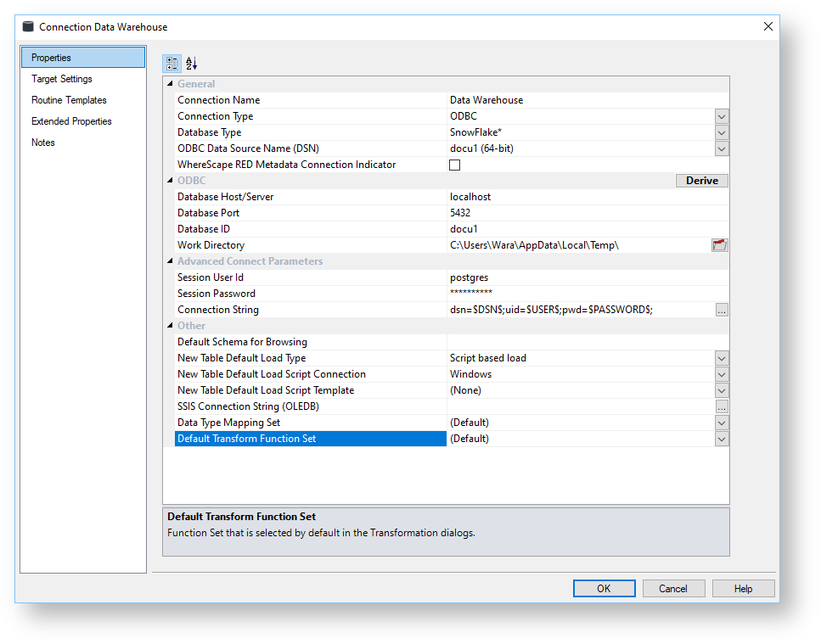Viewport: 821px width, 644px height.
Task: Select Data Type Mapping Set label
Action: point(229,423)
